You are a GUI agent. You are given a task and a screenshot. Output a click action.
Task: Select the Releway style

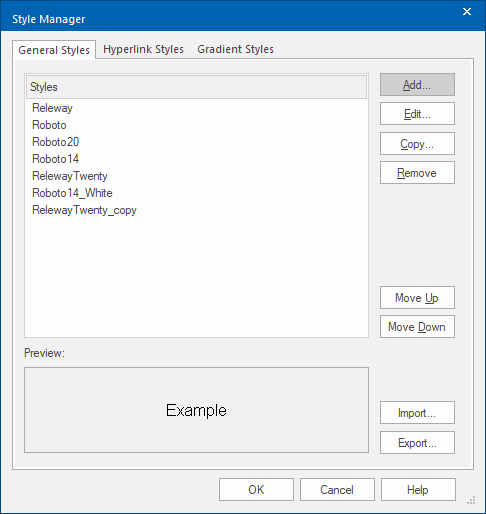coord(52,108)
